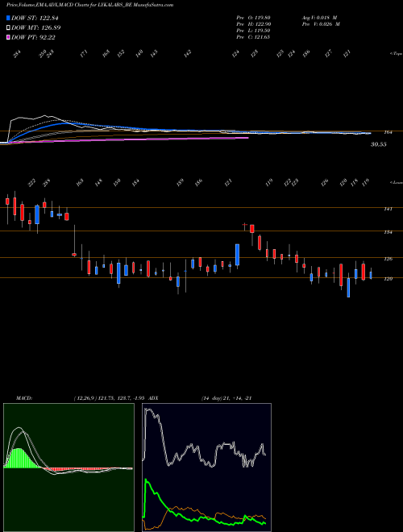Click the blue DOW ST legend swatch
The width and height of the screenshot is (403, 532).
(x=8, y=18)
